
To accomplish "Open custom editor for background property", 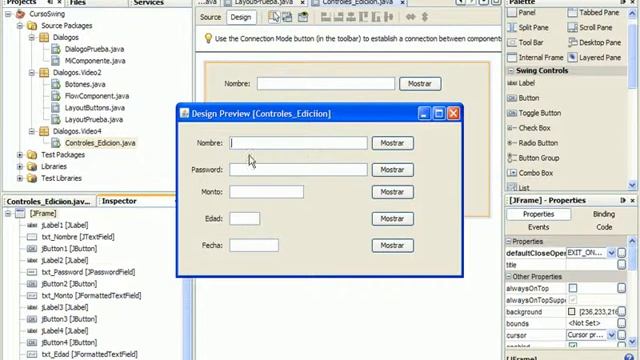I will (622, 312).
